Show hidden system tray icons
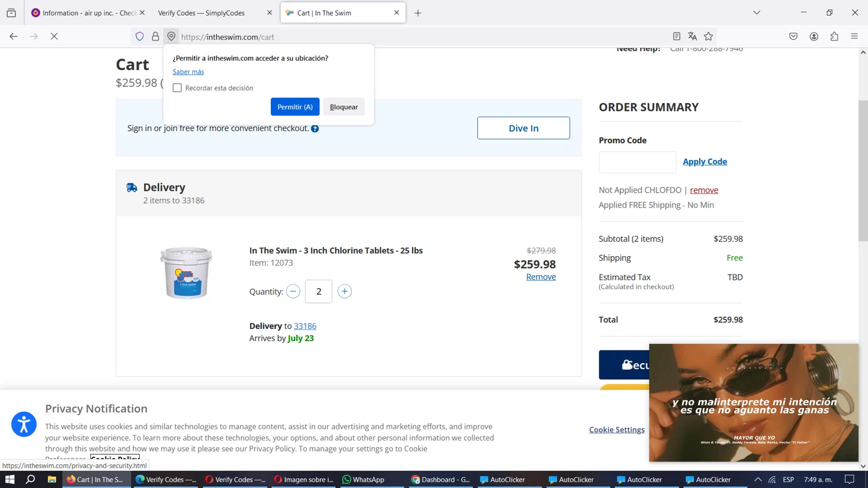Image resolution: width=868 pixels, height=488 pixels. (758, 479)
